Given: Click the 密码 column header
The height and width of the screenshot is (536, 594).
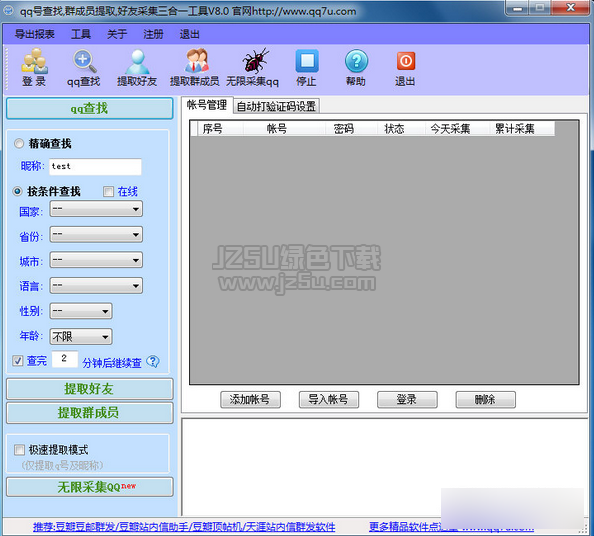Looking at the screenshot, I should (351, 129).
